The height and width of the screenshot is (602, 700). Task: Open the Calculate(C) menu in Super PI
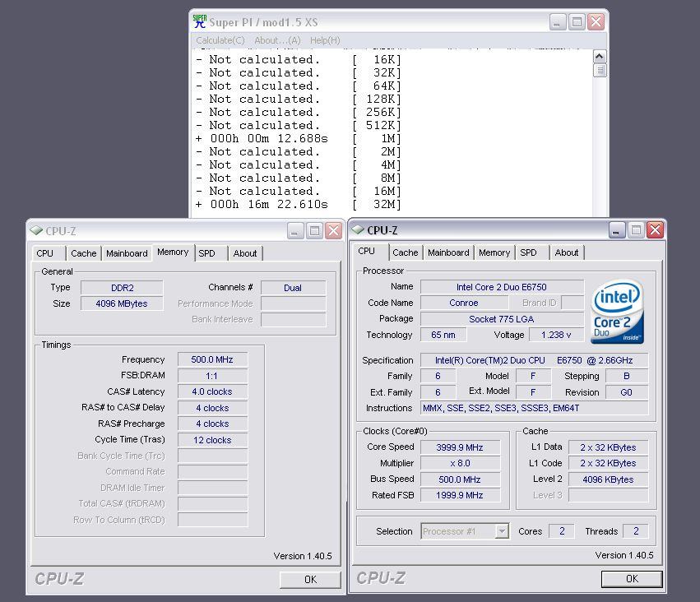click(x=220, y=40)
